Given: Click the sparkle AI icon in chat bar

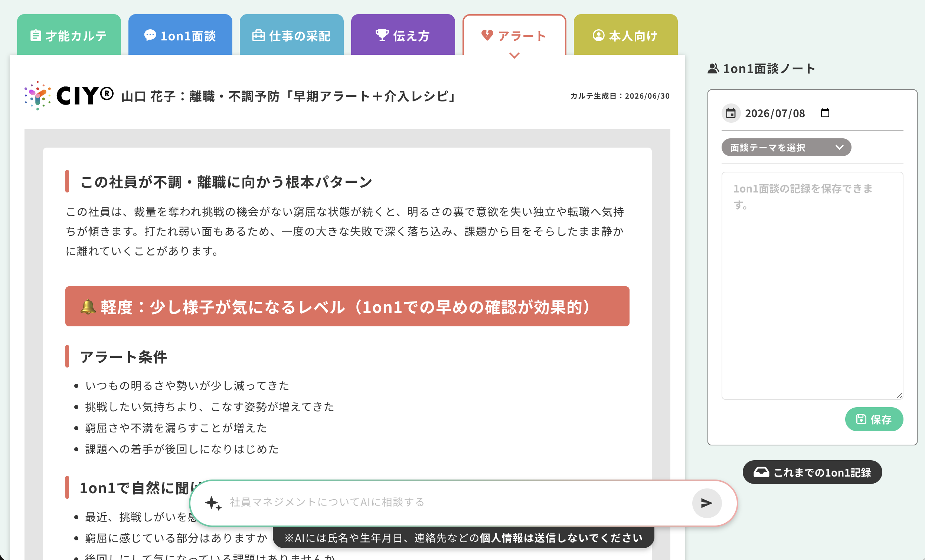Looking at the screenshot, I should coord(213,503).
